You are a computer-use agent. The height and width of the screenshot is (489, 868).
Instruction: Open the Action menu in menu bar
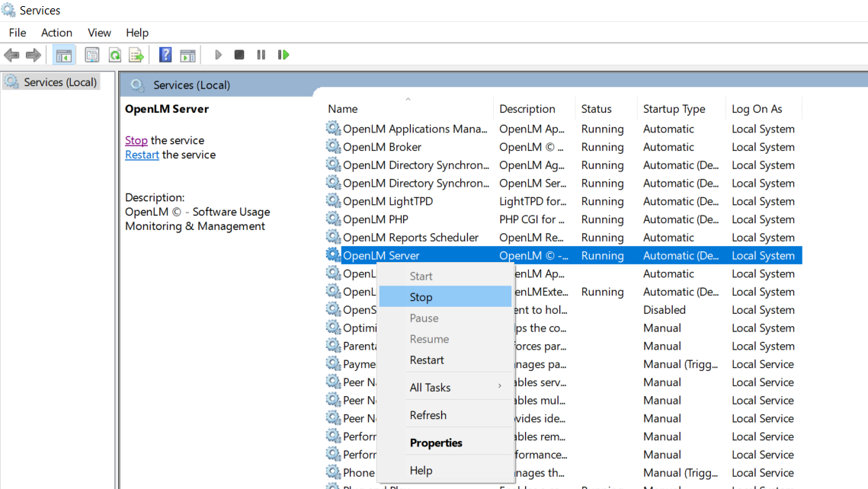pyautogui.click(x=56, y=33)
